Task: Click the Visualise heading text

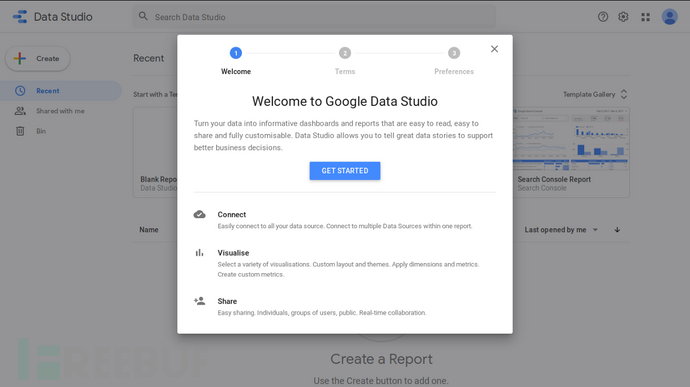Action: coord(233,253)
